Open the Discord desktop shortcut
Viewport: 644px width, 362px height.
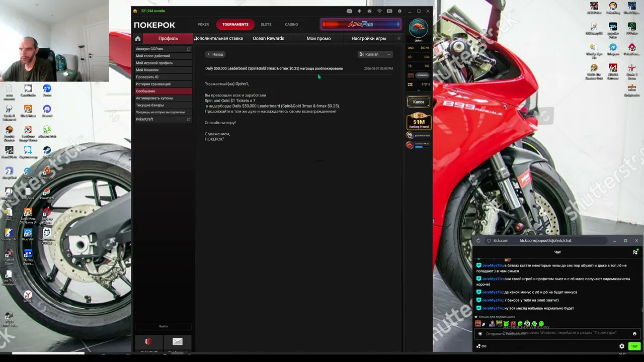click(x=47, y=111)
